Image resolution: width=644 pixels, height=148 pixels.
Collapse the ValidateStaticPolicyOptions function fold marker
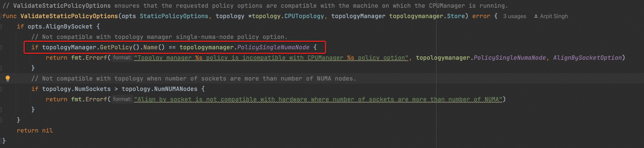1,16
